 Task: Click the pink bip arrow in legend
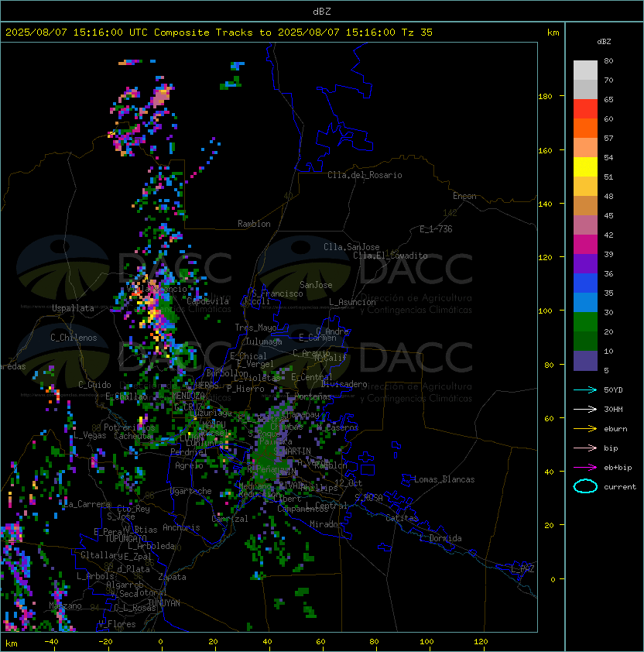pos(585,448)
